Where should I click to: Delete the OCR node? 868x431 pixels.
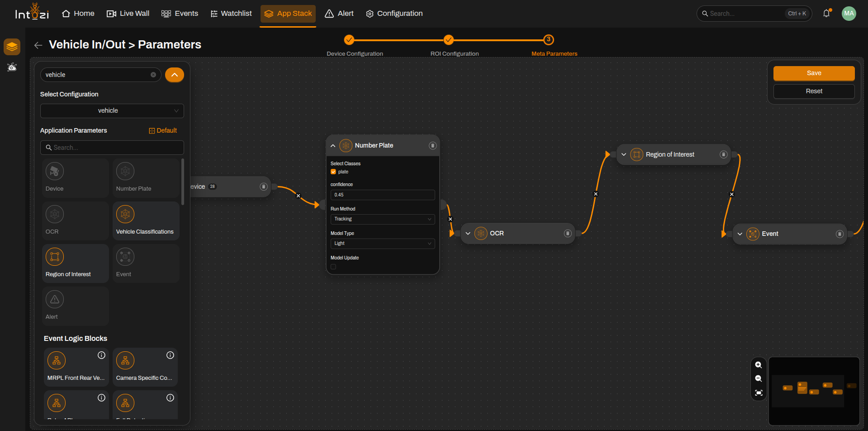point(568,234)
